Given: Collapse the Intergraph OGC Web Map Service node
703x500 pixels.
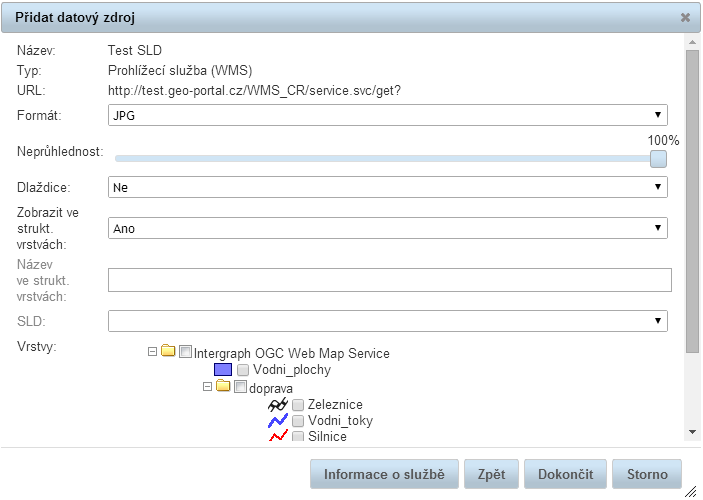Looking at the screenshot, I should tap(152, 352).
